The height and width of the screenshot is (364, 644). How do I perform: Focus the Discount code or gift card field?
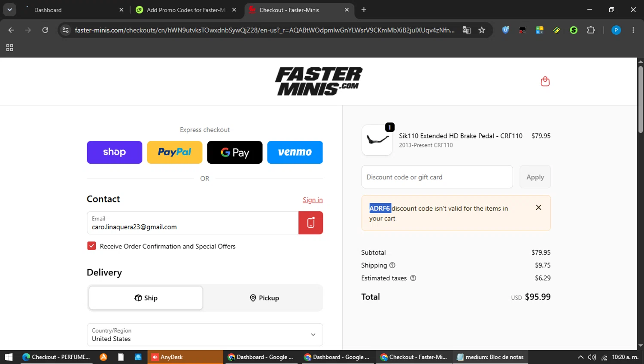tap(437, 177)
